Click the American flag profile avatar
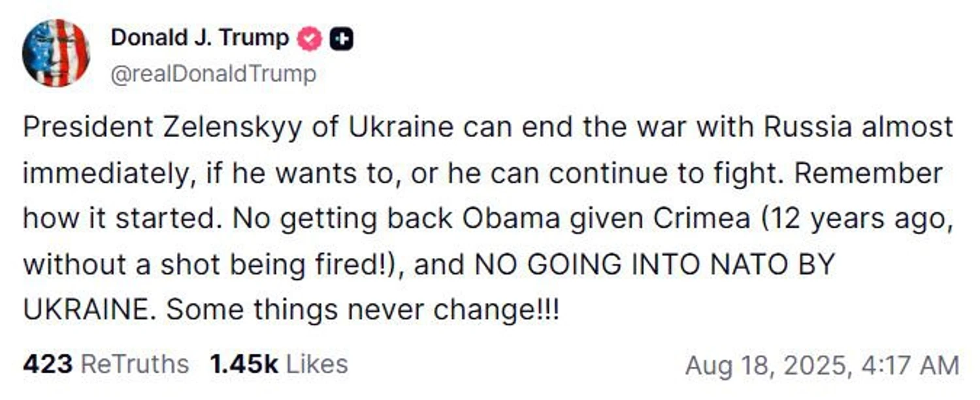The image size is (980, 400). (56, 53)
